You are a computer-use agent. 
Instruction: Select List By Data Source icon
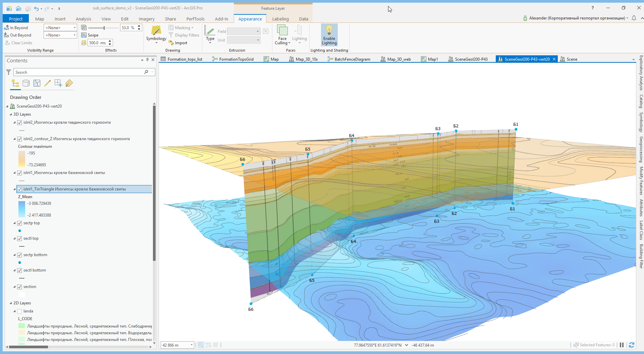click(x=26, y=83)
